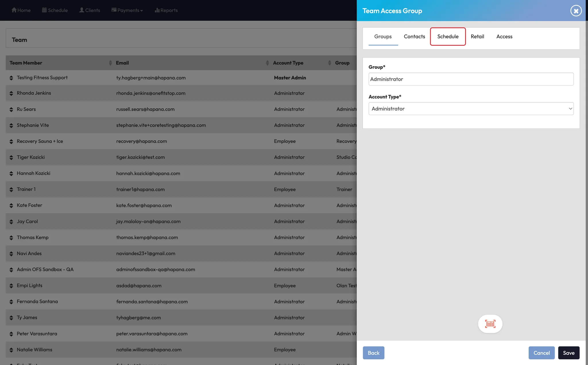The image size is (588, 365).
Task: Open the Contacts tab
Action: click(x=414, y=36)
